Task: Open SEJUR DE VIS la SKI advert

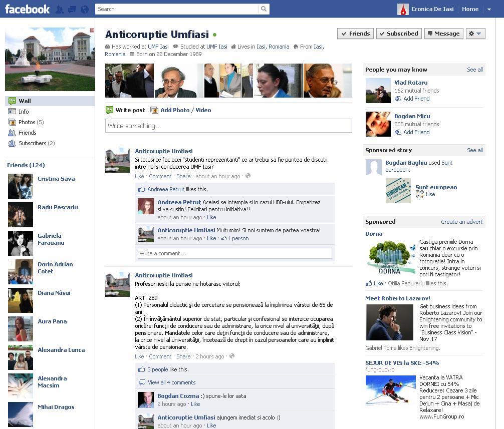Action: pos(402,363)
